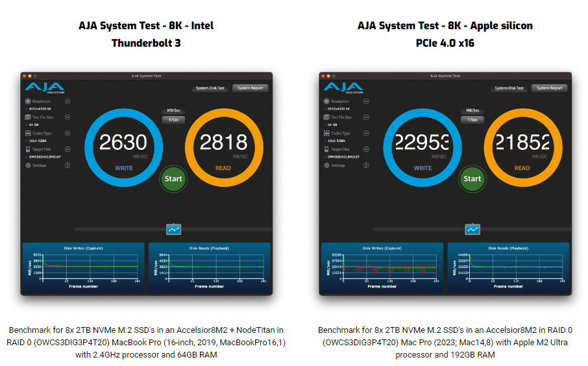Expand Resolution dropdown in Apple silicon window
Screen dimensions: 588x366
click(x=367, y=101)
